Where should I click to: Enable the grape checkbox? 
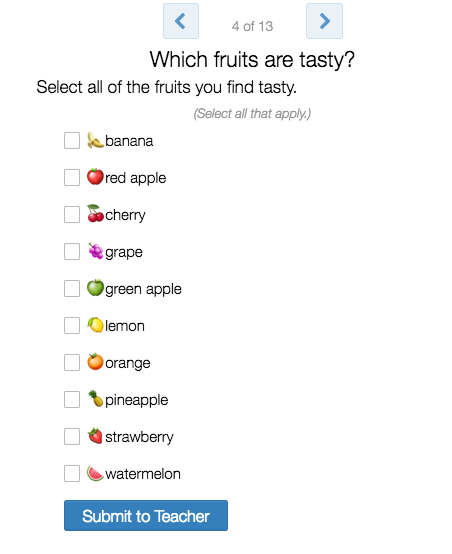click(x=72, y=252)
